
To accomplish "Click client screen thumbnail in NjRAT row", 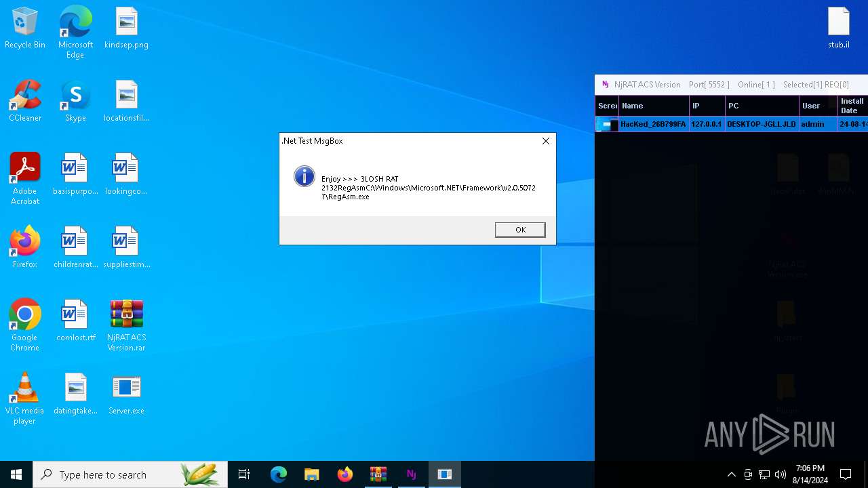I will point(607,125).
